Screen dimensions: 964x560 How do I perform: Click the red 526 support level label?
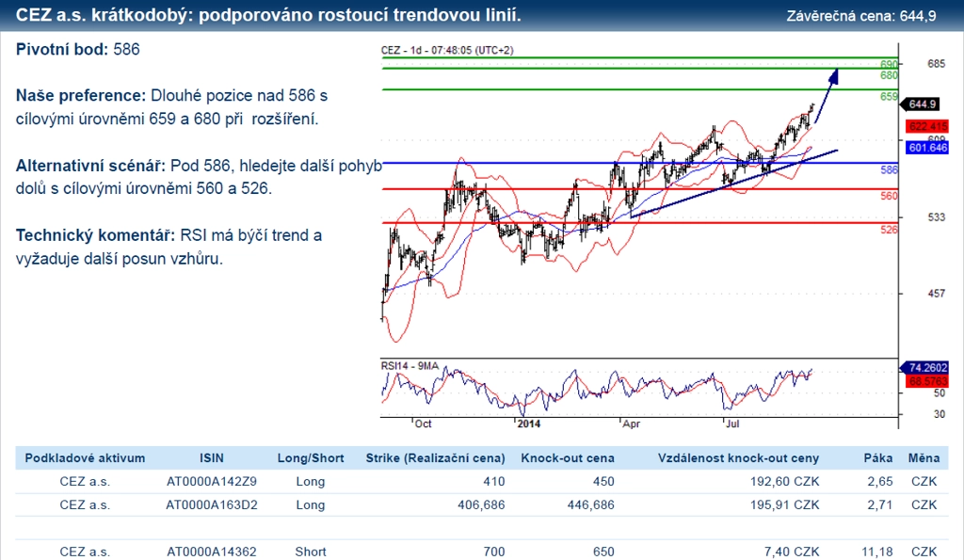click(x=889, y=230)
